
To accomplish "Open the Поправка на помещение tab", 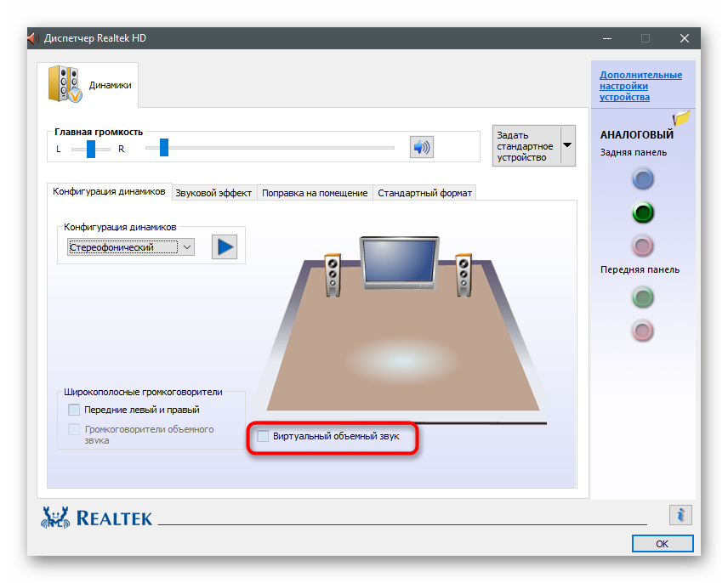I will [315, 193].
